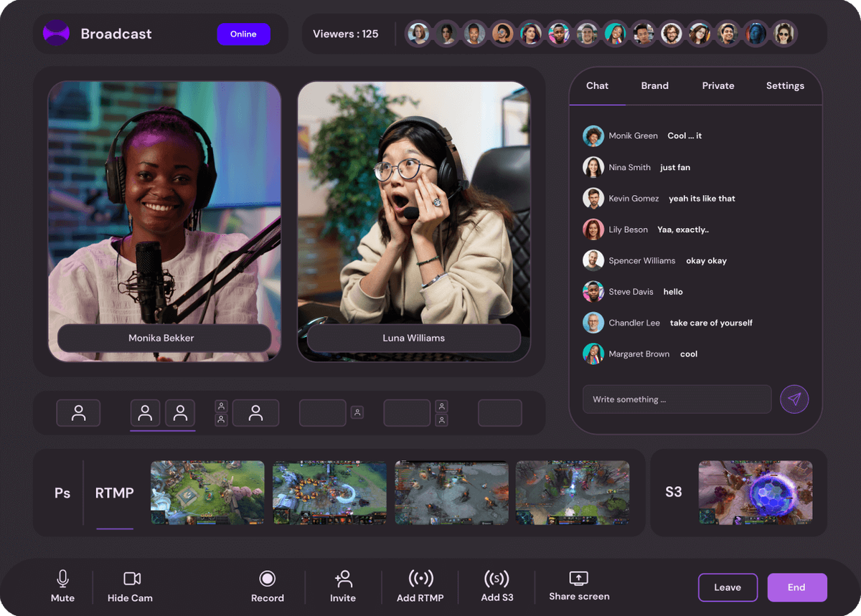Click the Luna Williams name label
Image resolution: width=861 pixels, height=616 pixels.
(414, 338)
